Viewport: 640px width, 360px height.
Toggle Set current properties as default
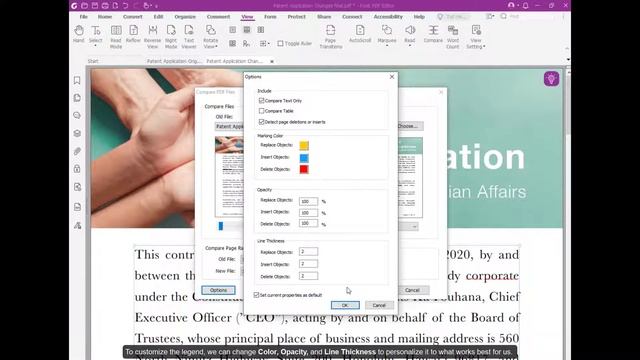(256, 295)
